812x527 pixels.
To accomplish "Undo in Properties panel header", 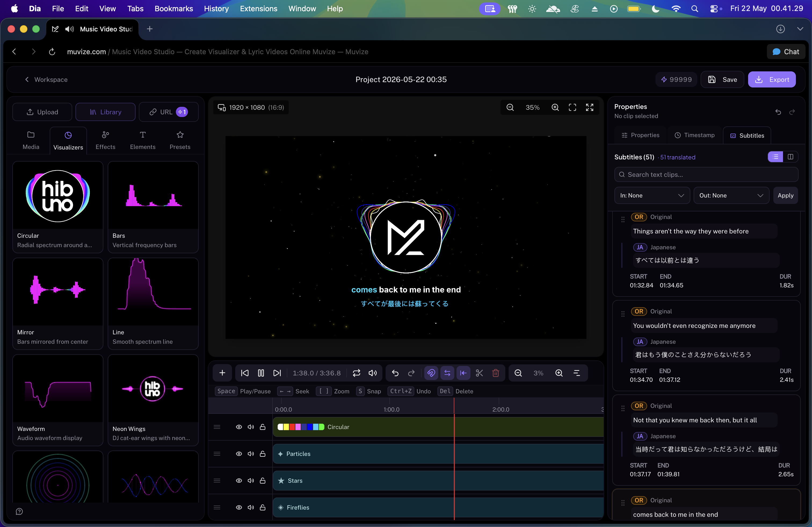I will click(x=778, y=112).
